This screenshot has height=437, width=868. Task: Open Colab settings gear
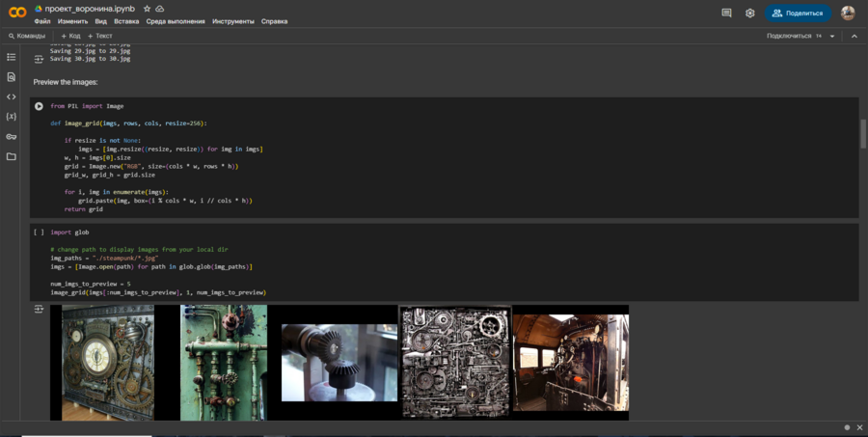pyautogui.click(x=750, y=14)
